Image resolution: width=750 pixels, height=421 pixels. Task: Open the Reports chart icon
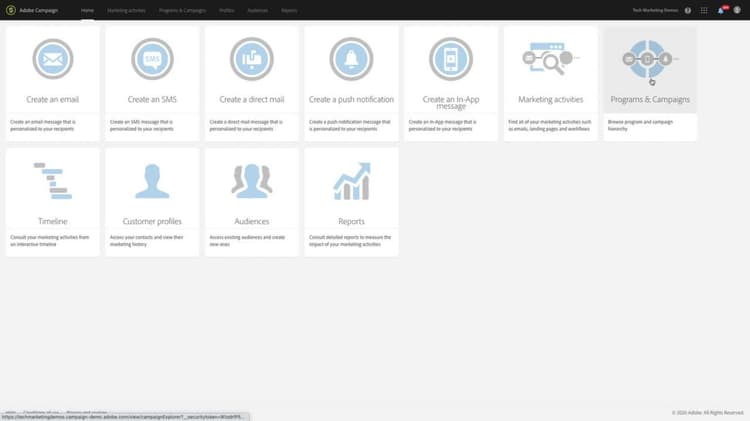tap(352, 181)
